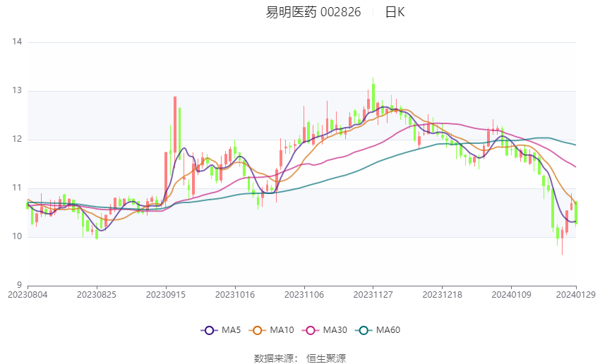The height and width of the screenshot is (364, 600).
Task: Click the 20240129 x-axis date label
Action: coord(576,295)
